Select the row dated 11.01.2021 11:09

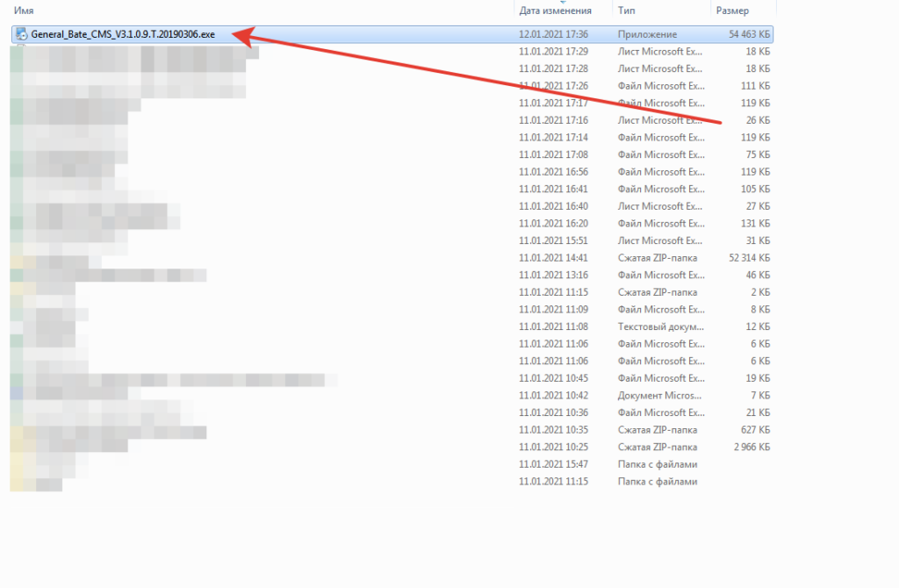pyautogui.click(x=392, y=310)
